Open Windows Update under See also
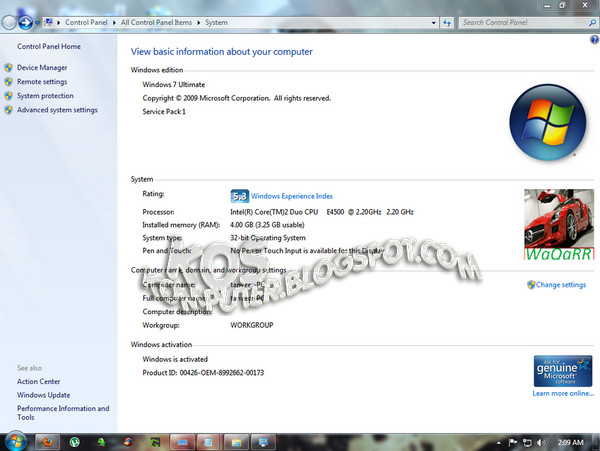The height and width of the screenshot is (451, 600). coord(43,395)
